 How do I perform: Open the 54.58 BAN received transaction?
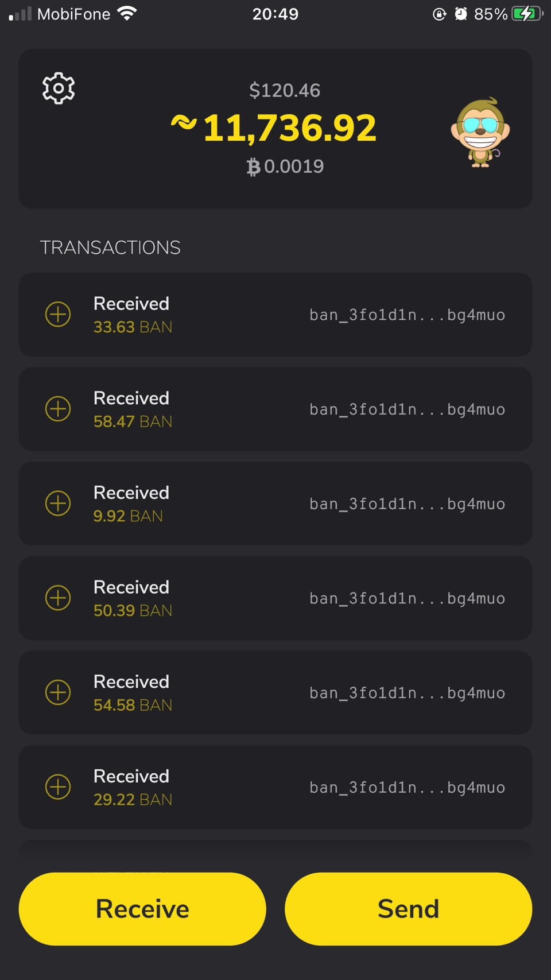(x=275, y=692)
